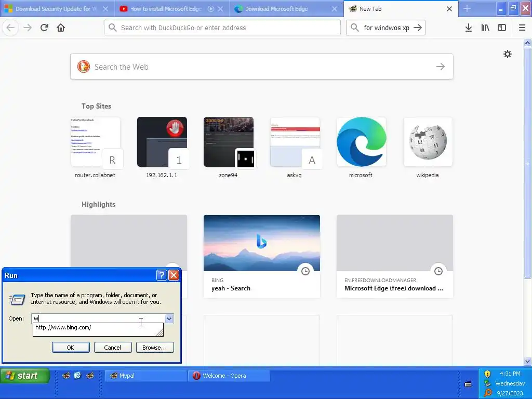Screen dimensions: 532x399
Task: Switch to Welcome - Opera taskbar button
Action: click(229, 376)
